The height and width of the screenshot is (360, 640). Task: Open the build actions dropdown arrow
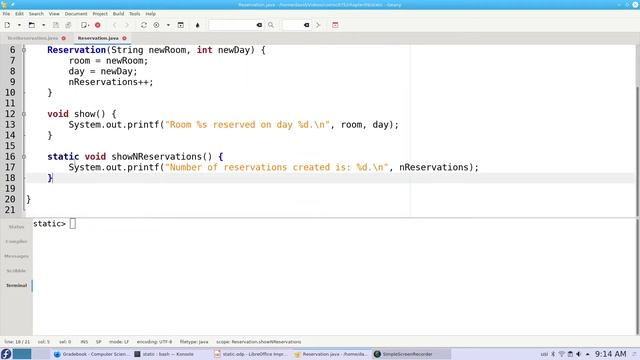point(168,25)
